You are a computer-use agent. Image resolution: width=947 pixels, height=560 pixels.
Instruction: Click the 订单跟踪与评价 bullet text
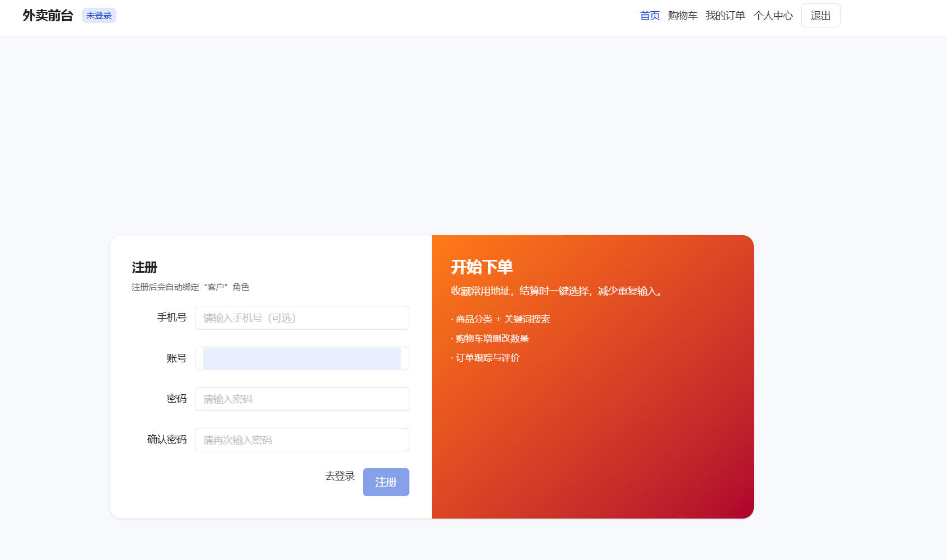(487, 358)
